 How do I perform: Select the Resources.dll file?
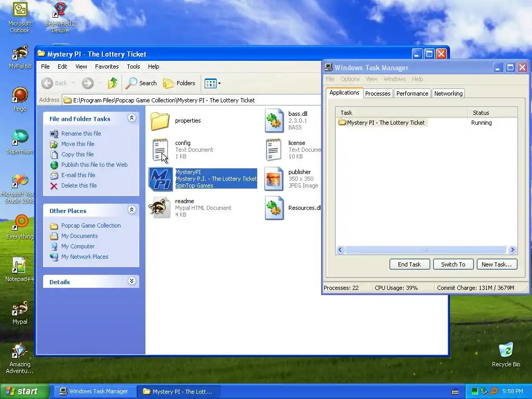[x=293, y=208]
